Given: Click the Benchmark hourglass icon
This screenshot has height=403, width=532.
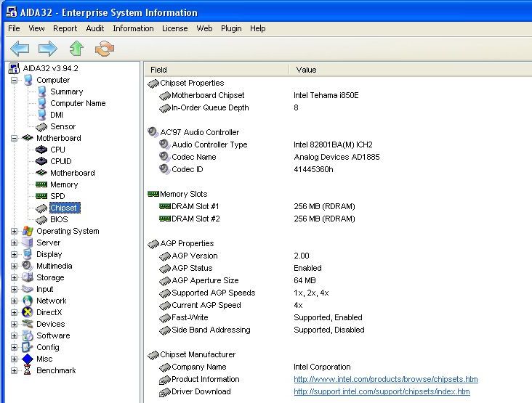Looking at the screenshot, I should pos(27,370).
